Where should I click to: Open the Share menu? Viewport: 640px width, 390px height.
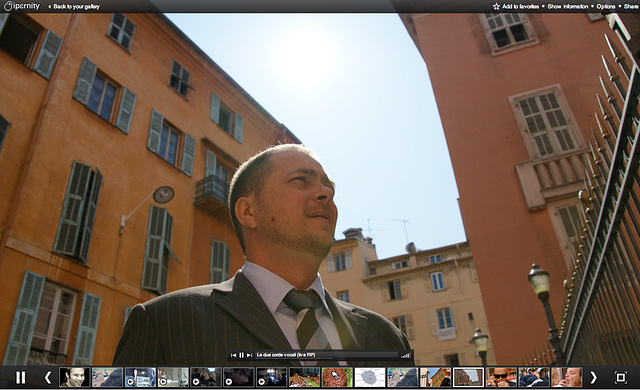tap(631, 7)
